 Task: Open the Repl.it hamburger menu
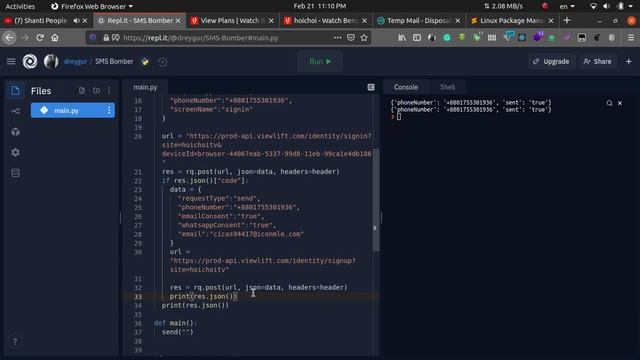coord(11,62)
